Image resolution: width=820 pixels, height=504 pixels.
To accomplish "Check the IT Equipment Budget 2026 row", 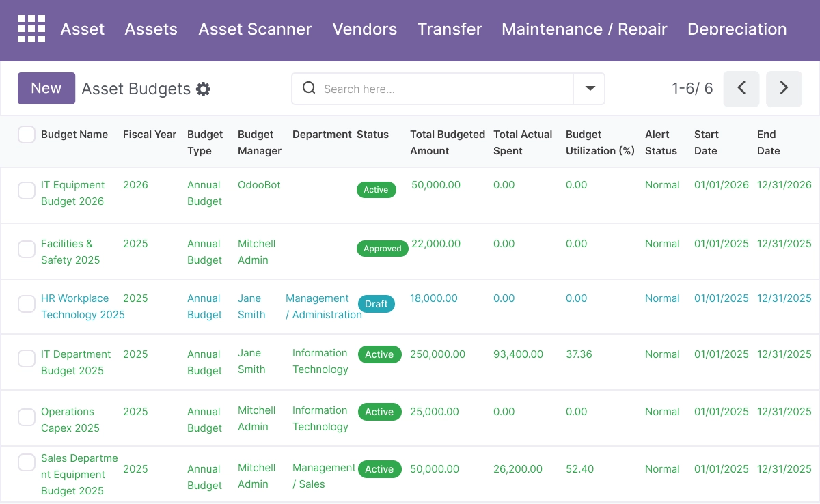I will point(27,191).
